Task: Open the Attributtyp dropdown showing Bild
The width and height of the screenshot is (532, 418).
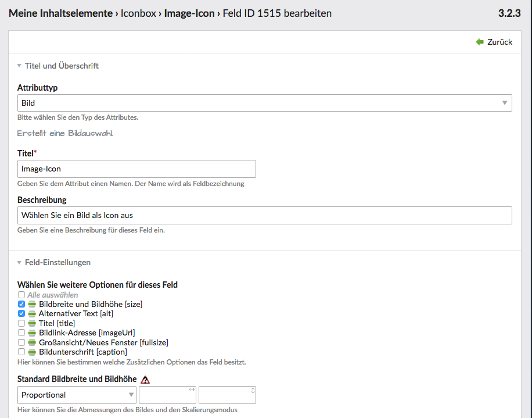Action: point(264,103)
